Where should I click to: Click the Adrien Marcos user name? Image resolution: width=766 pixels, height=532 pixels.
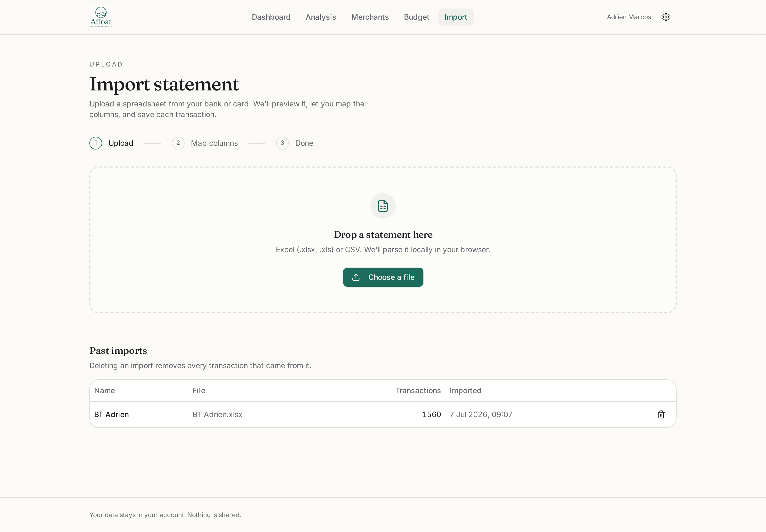629,17
